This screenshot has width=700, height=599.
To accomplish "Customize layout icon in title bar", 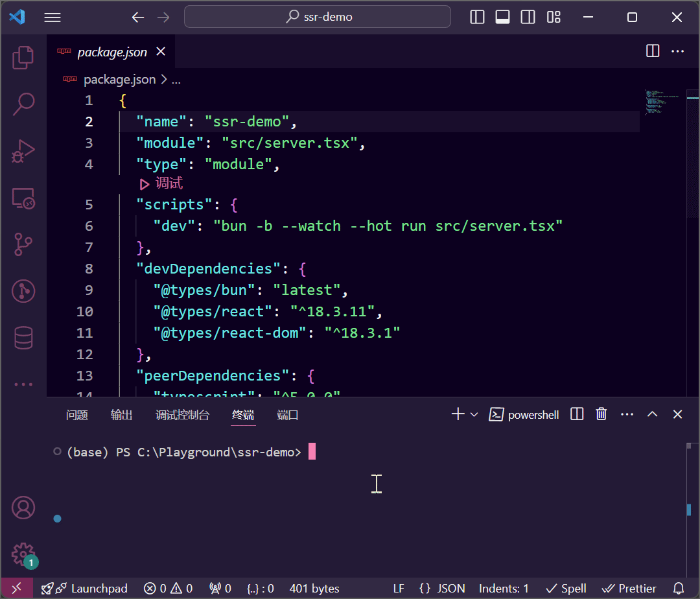I will coord(554,18).
